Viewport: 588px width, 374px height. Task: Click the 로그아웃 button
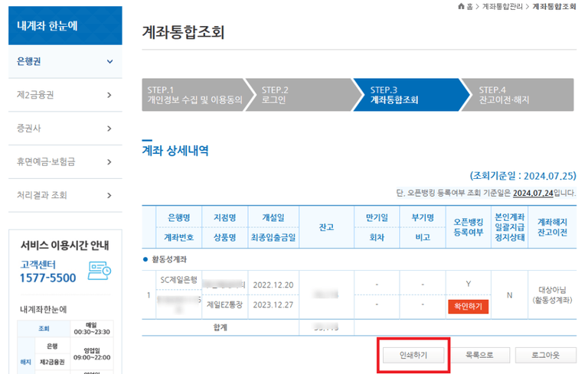[x=545, y=356]
